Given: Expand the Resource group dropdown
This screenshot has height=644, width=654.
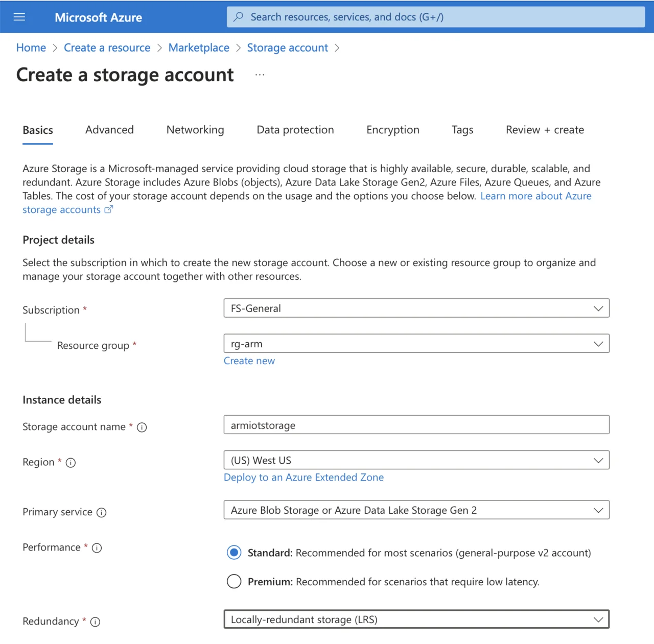Looking at the screenshot, I should (416, 344).
